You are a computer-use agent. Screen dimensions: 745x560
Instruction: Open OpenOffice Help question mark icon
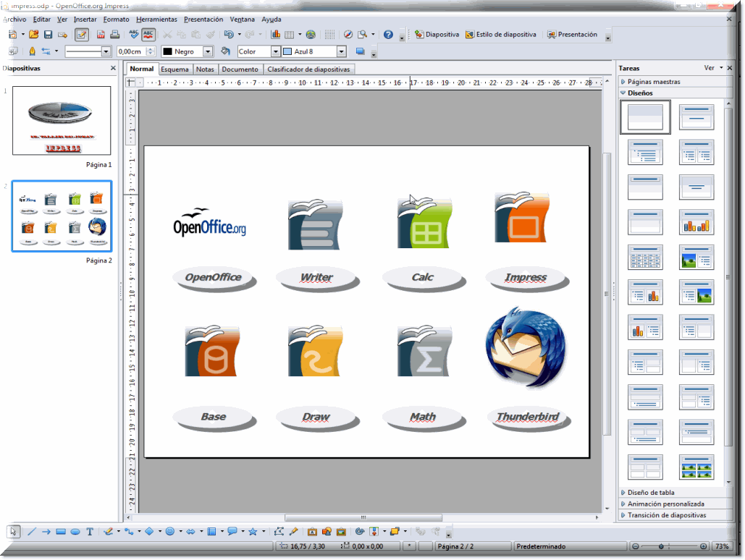point(388,34)
